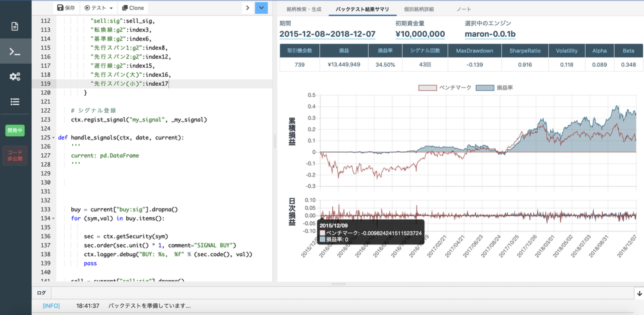Toggle the コード非公開 visibility badge

15,156
